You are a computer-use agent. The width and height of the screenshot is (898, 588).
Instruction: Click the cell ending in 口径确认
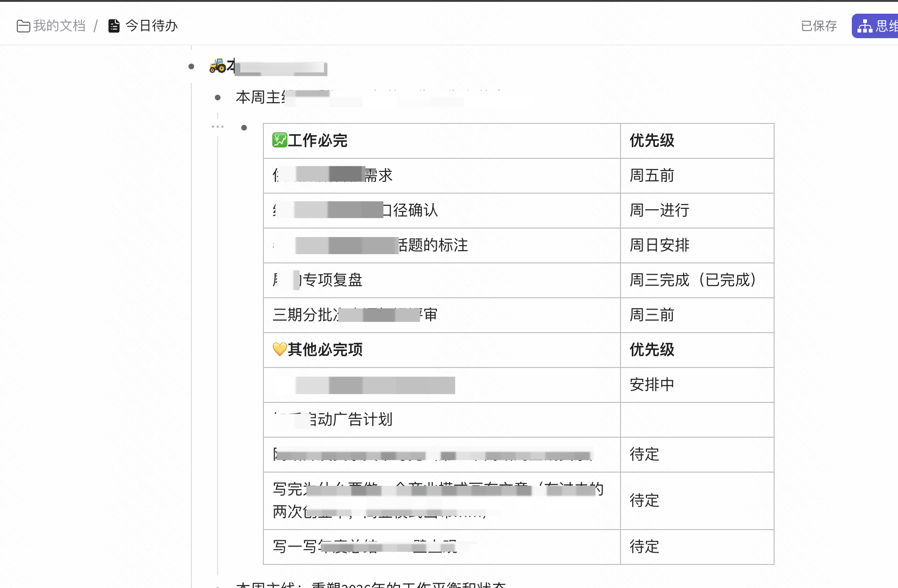442,211
